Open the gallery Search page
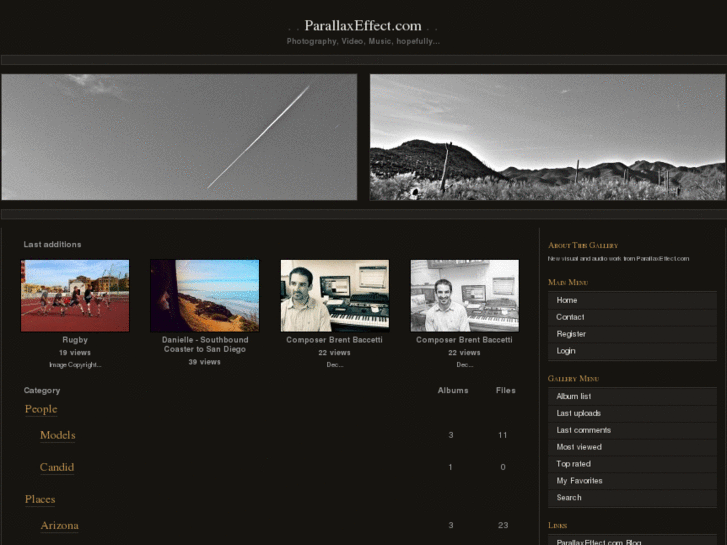 pyautogui.click(x=632, y=498)
